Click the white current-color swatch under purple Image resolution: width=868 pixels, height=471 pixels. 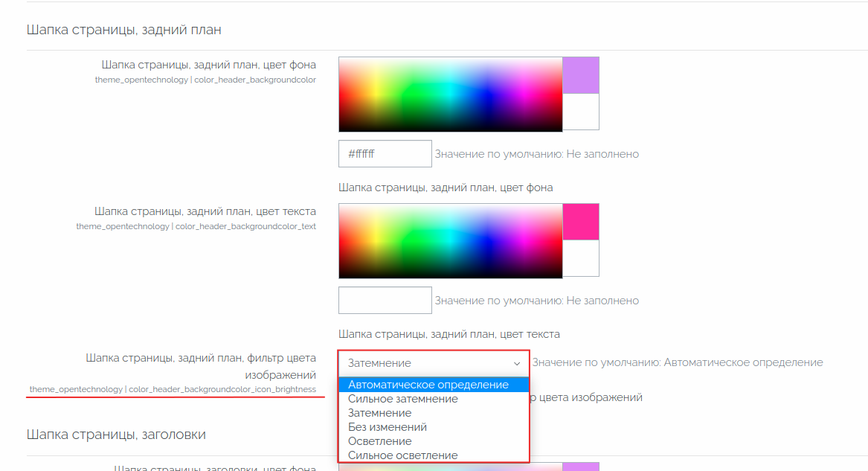coord(581,112)
